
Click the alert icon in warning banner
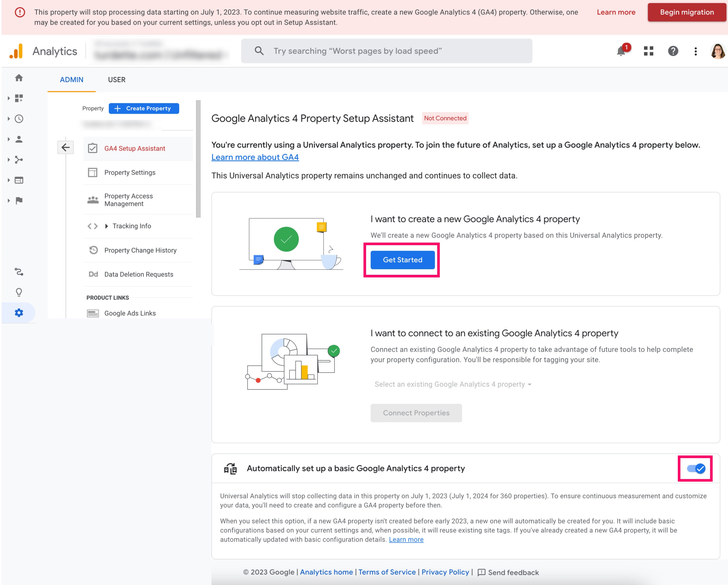(x=20, y=13)
